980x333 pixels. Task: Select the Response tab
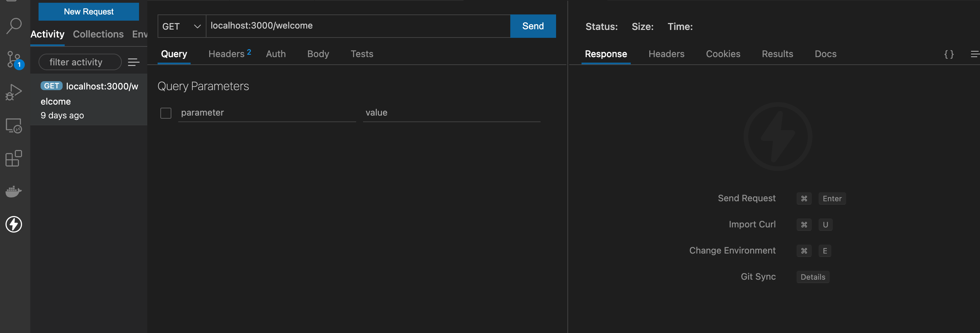(606, 54)
